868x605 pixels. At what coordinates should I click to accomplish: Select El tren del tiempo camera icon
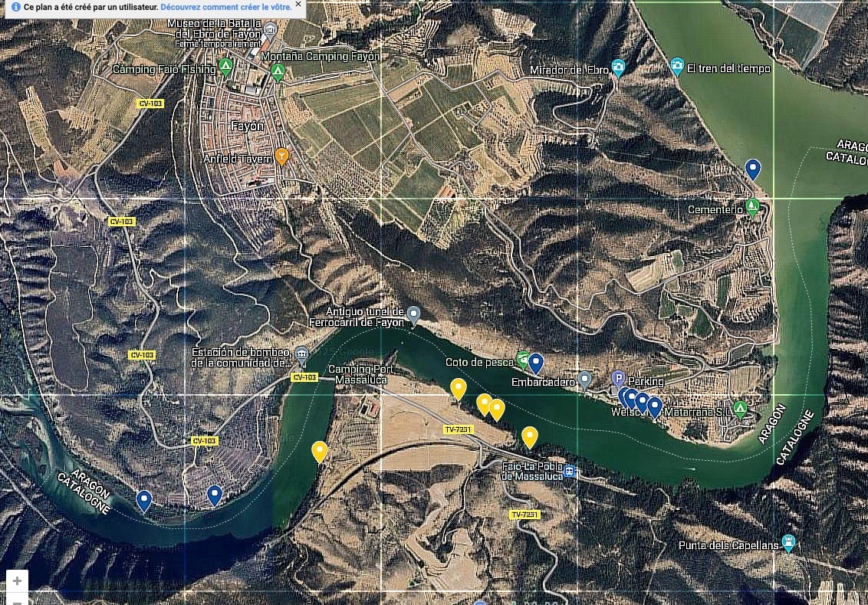pyautogui.click(x=677, y=67)
